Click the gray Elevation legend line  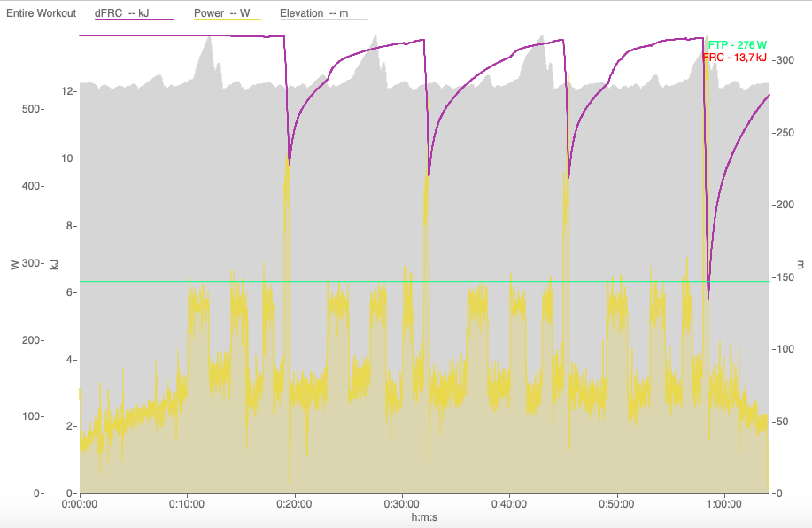coord(324,19)
